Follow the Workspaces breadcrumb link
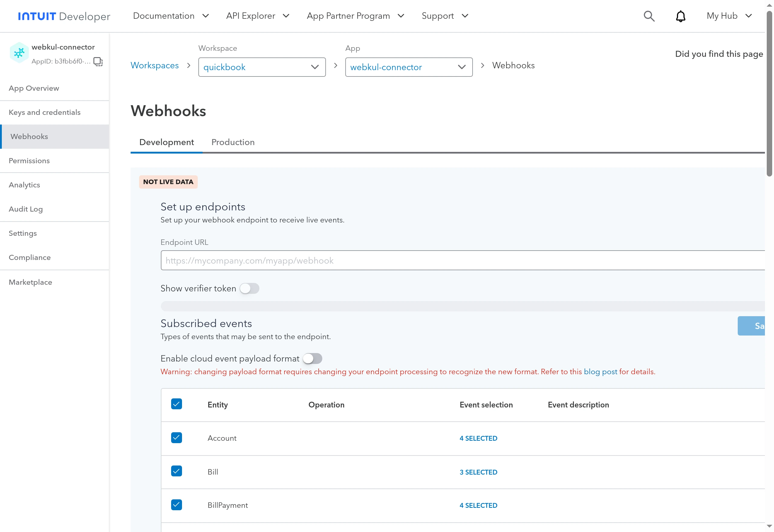This screenshot has width=774, height=532. click(x=155, y=65)
